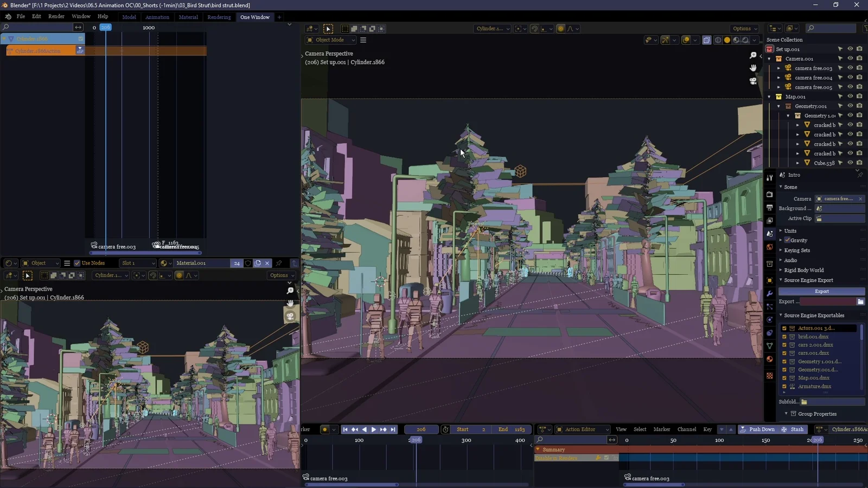Screen dimensions: 868x488
Task: Hide camera free.003 using its eye icon
Action: pyautogui.click(x=850, y=68)
